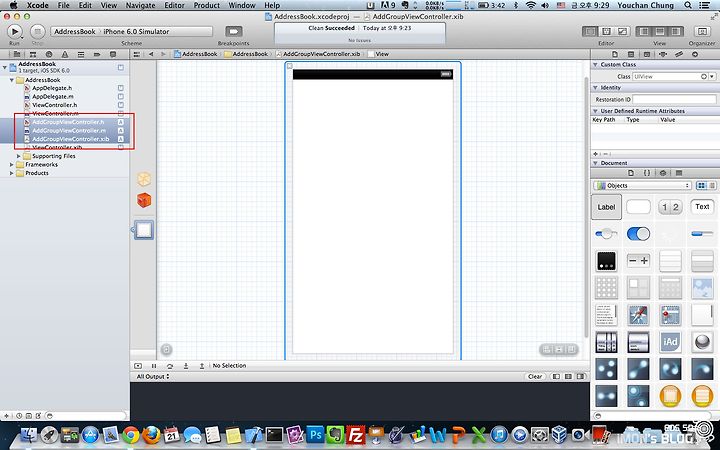Open the Window menu
Image resolution: width=720 pixels, height=450 pixels.
click(242, 5)
